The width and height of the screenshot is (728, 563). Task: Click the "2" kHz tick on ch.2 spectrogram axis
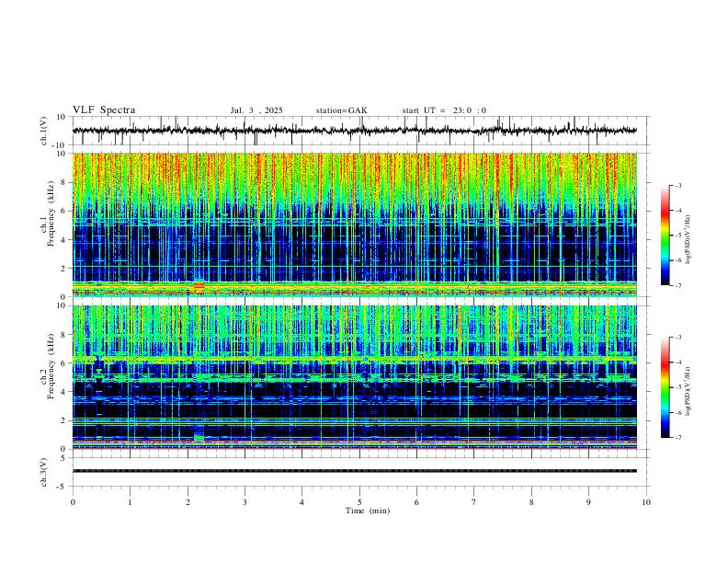(x=65, y=420)
